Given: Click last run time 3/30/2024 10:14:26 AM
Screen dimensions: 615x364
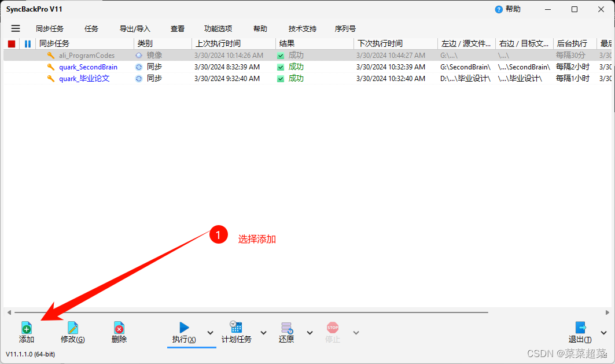Looking at the screenshot, I should [229, 56].
